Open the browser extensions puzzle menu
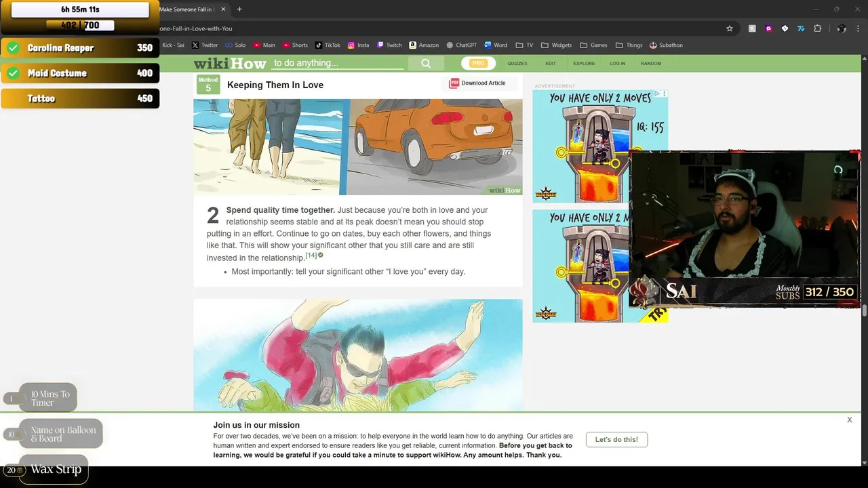Viewport: 868px width, 488px height. click(x=817, y=28)
